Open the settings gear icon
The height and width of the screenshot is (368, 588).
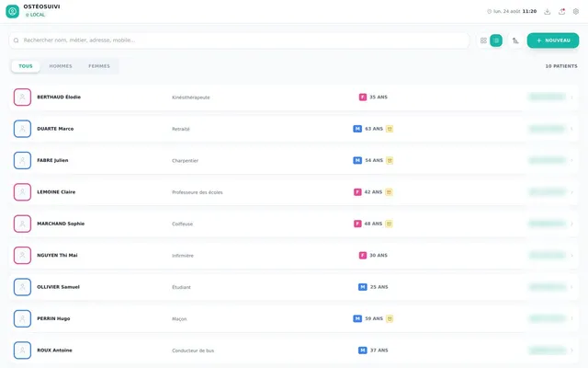point(576,12)
